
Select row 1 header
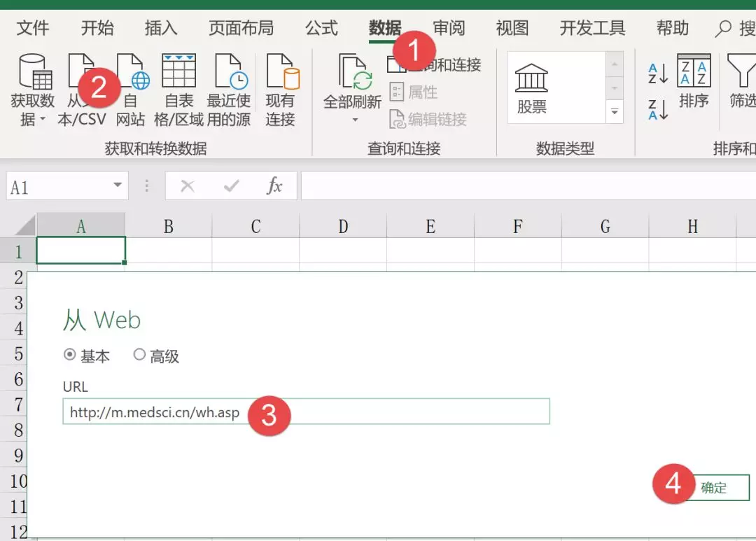pos(18,251)
